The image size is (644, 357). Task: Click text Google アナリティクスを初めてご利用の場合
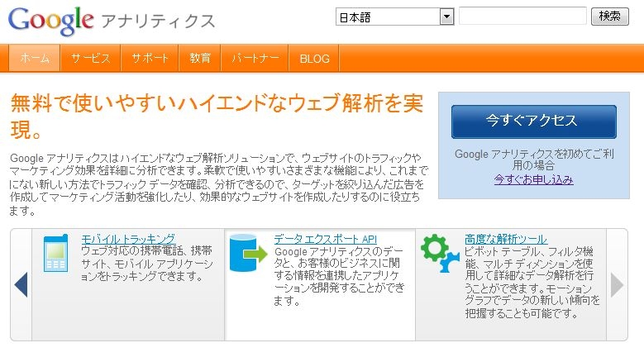click(533, 159)
